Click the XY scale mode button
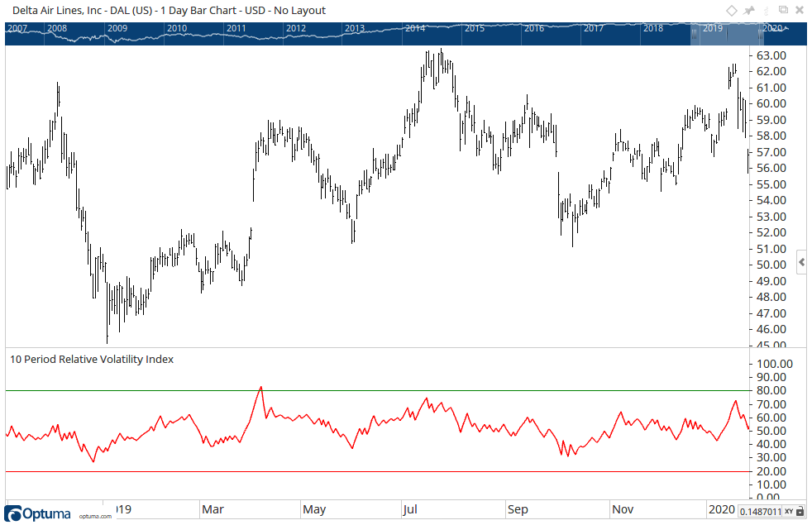 point(789,511)
